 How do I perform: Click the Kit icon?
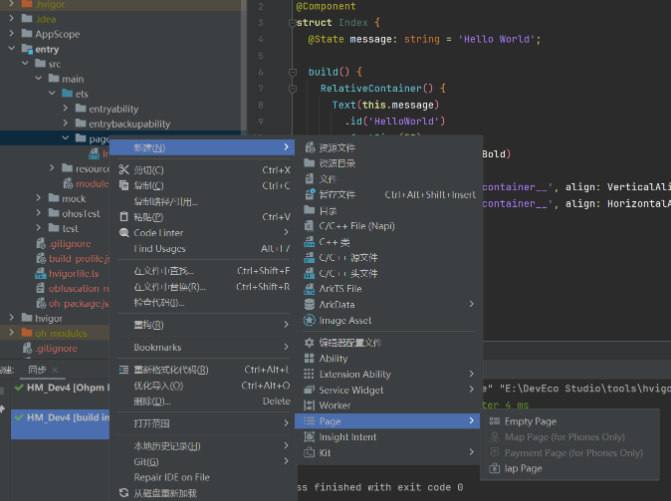309,453
